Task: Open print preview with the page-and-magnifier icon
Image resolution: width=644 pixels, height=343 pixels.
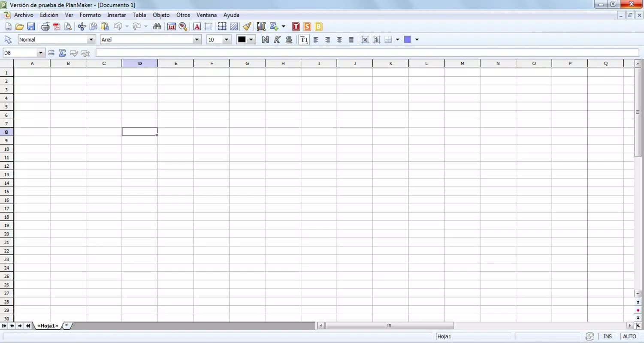Action: coord(68,27)
